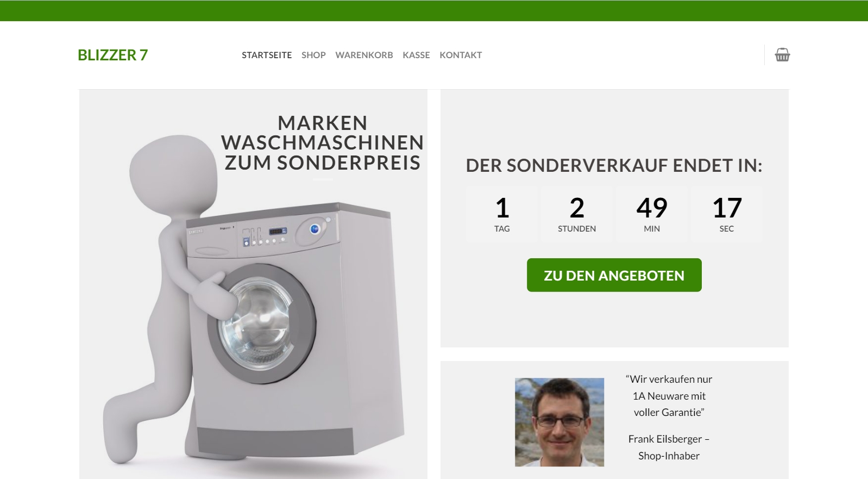Open the Kontakt page

pos(461,55)
